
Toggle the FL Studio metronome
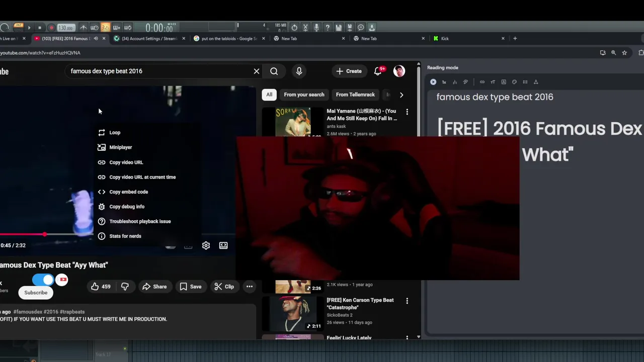click(x=84, y=28)
